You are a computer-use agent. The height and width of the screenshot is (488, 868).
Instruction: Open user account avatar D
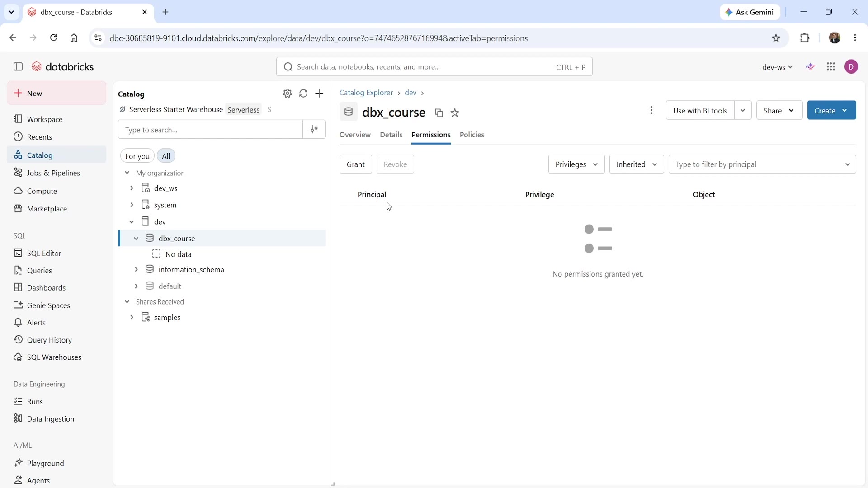851,67
